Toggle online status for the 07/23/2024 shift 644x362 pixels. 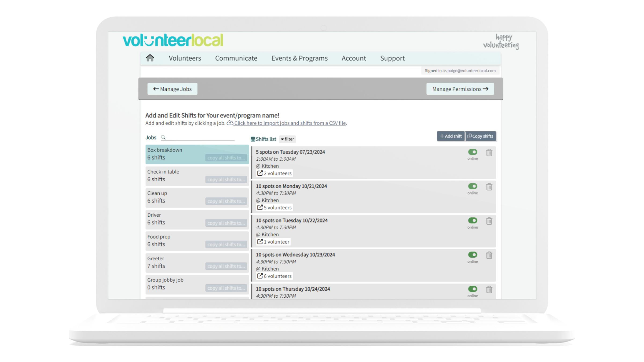(472, 152)
